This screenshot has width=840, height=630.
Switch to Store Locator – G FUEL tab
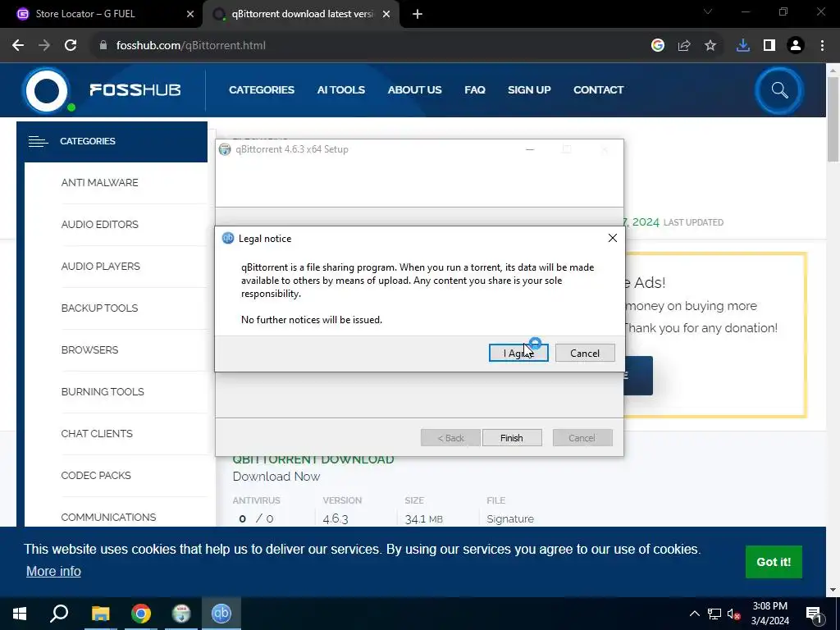[101, 14]
